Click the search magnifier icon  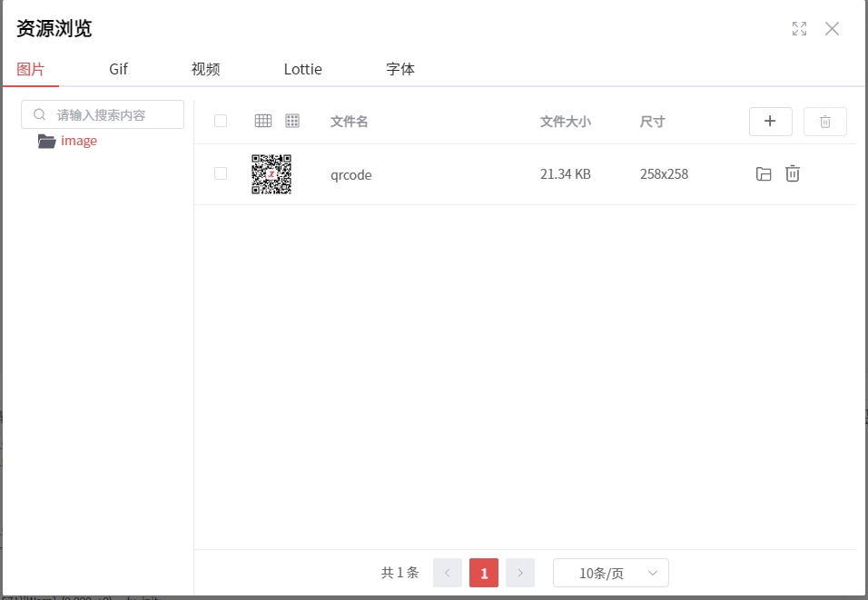(x=39, y=114)
